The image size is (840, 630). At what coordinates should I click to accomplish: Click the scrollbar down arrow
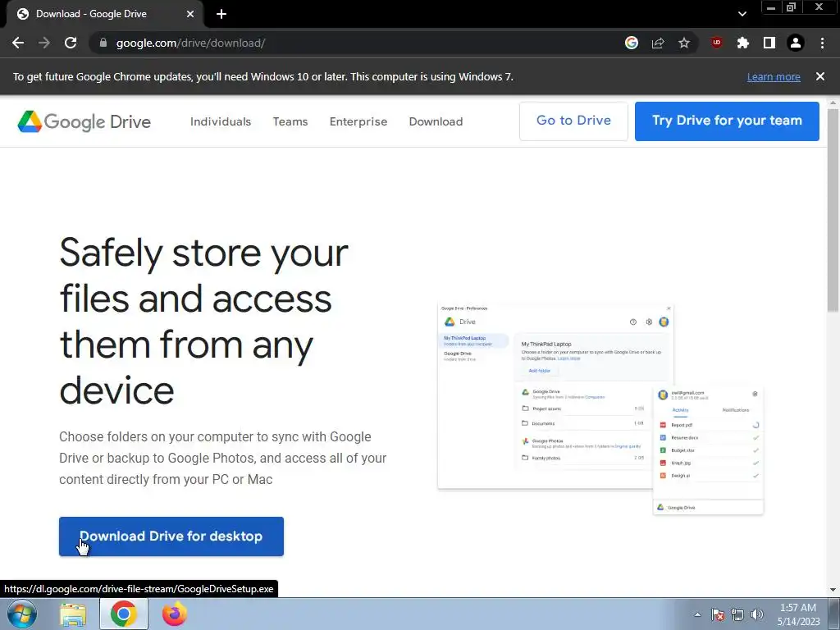[833, 590]
